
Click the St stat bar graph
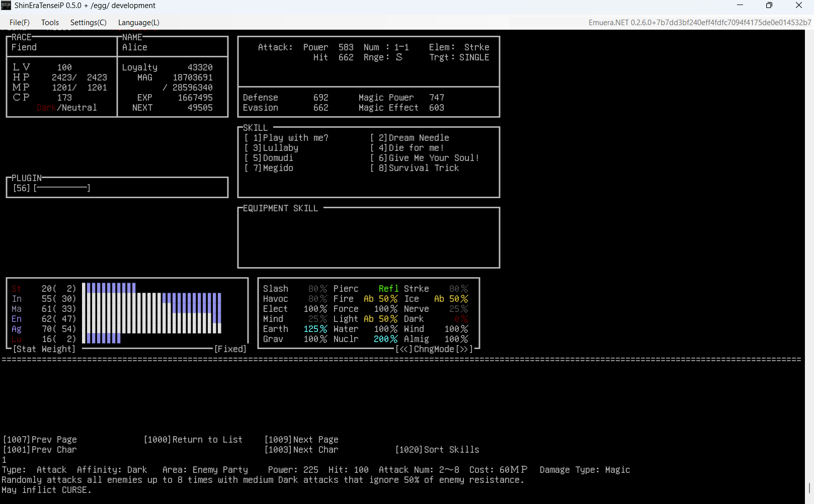click(x=109, y=288)
